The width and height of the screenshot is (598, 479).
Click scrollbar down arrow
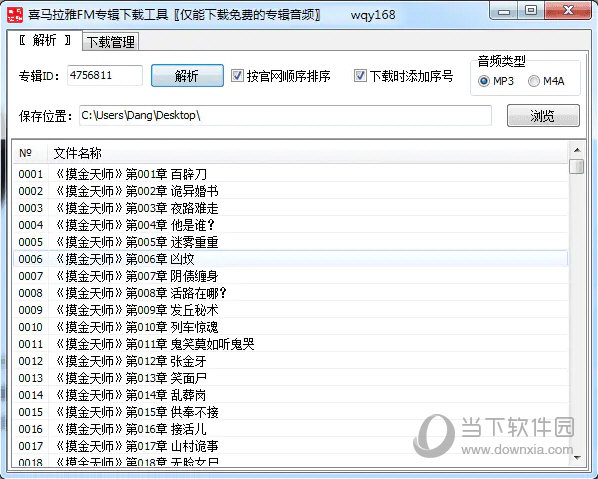click(577, 457)
